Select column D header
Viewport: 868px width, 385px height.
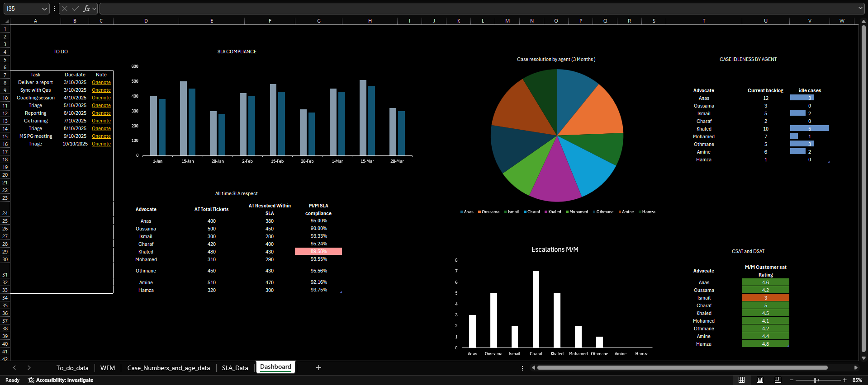[x=146, y=21]
